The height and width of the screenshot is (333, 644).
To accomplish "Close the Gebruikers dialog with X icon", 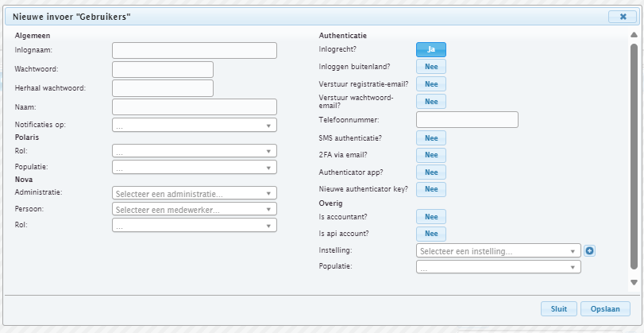I will click(623, 17).
